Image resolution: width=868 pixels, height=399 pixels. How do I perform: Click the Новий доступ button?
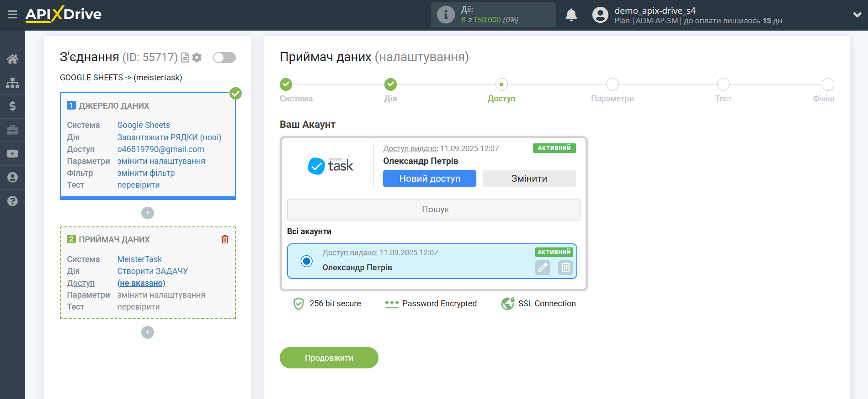[429, 178]
